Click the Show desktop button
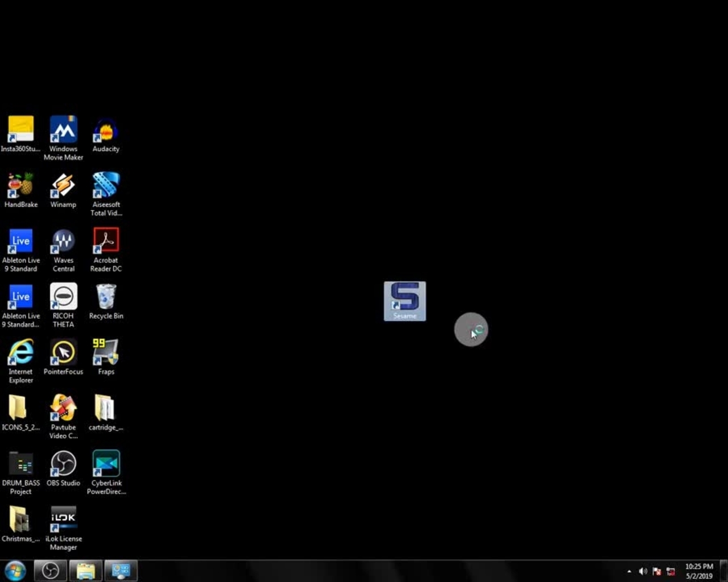The width and height of the screenshot is (728, 582). click(x=724, y=571)
